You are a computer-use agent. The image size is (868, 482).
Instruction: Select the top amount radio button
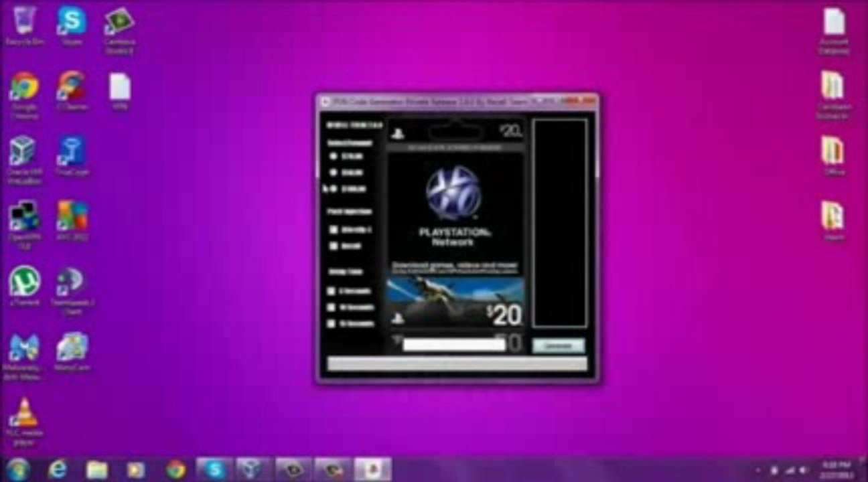tap(334, 156)
